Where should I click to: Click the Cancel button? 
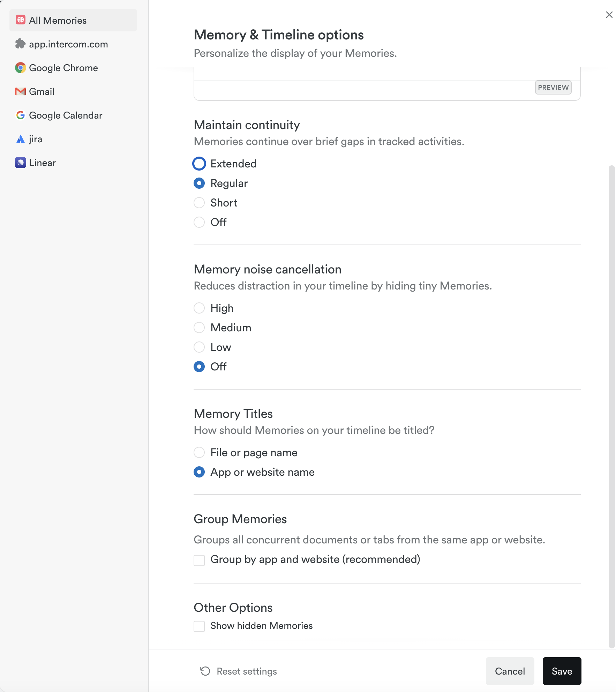(510, 671)
